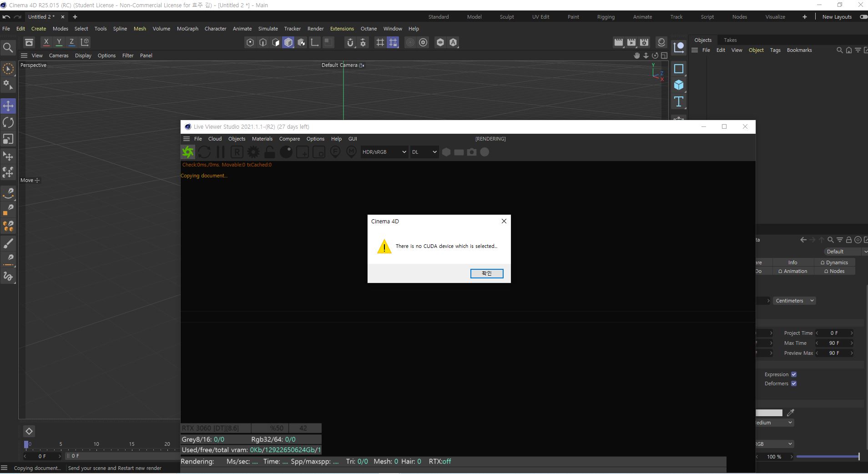Click the 확인 confirm button in dialog

click(x=487, y=273)
